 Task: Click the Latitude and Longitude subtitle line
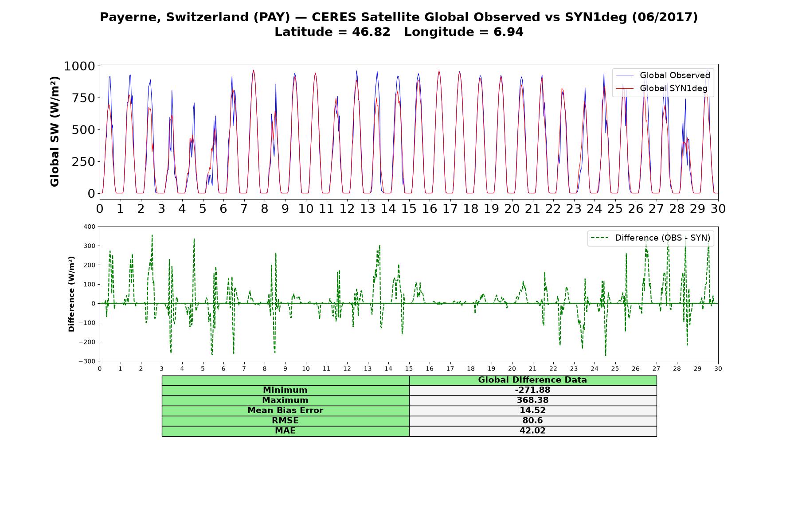pyautogui.click(x=399, y=32)
